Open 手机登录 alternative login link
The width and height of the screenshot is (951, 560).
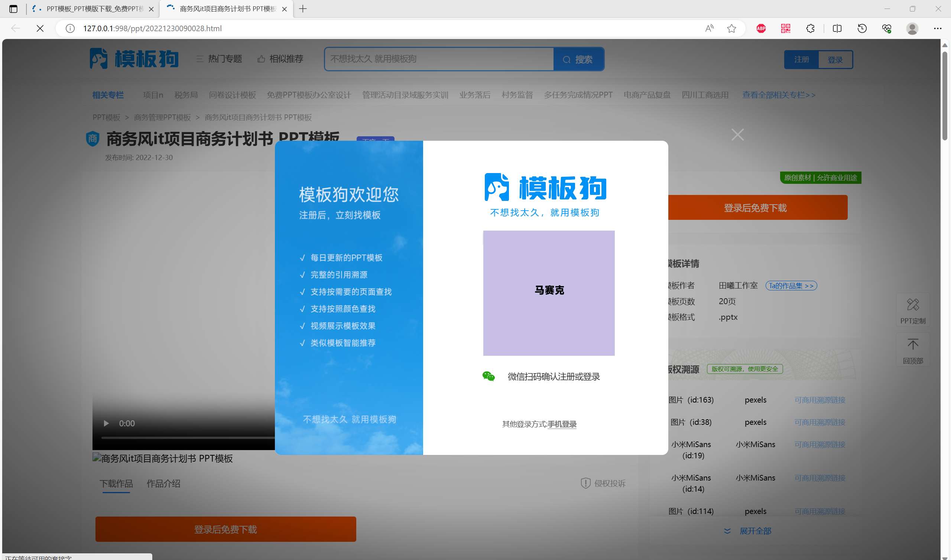[x=562, y=424]
